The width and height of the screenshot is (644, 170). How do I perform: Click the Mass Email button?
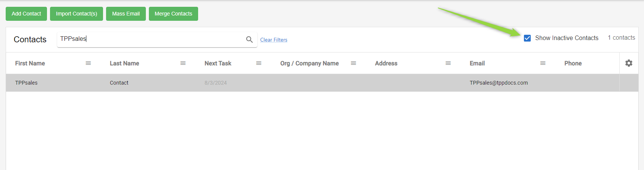click(x=126, y=14)
